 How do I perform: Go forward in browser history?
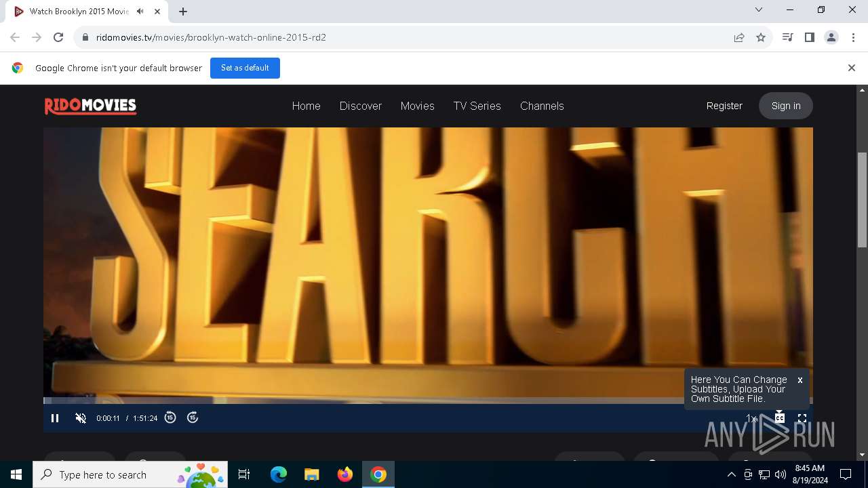point(37,37)
